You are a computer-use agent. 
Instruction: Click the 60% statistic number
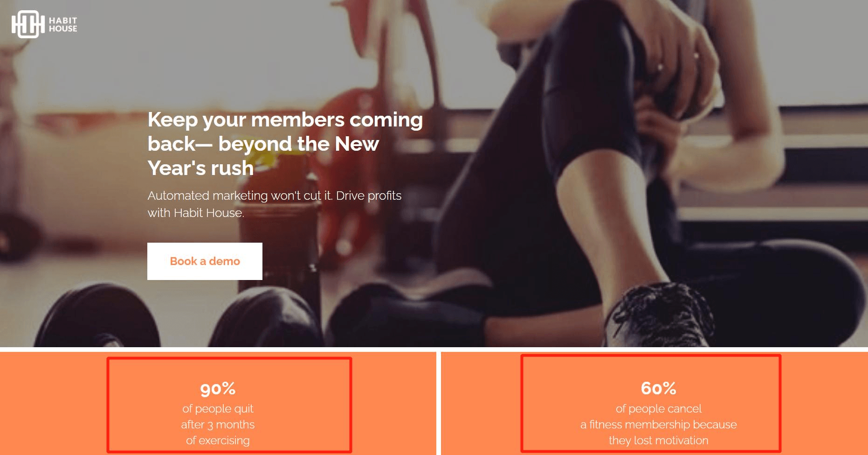tap(658, 388)
